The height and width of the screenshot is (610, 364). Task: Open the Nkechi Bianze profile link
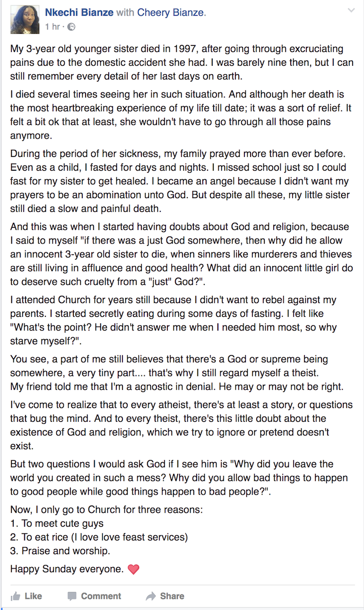pyautogui.click(x=79, y=13)
